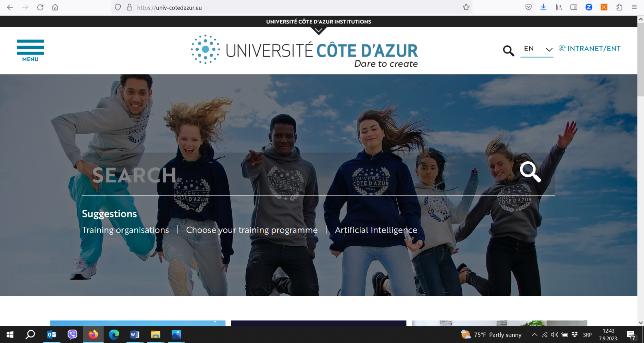This screenshot has height=343, width=644.
Task: Open the Zotero extension
Action: pos(589,7)
